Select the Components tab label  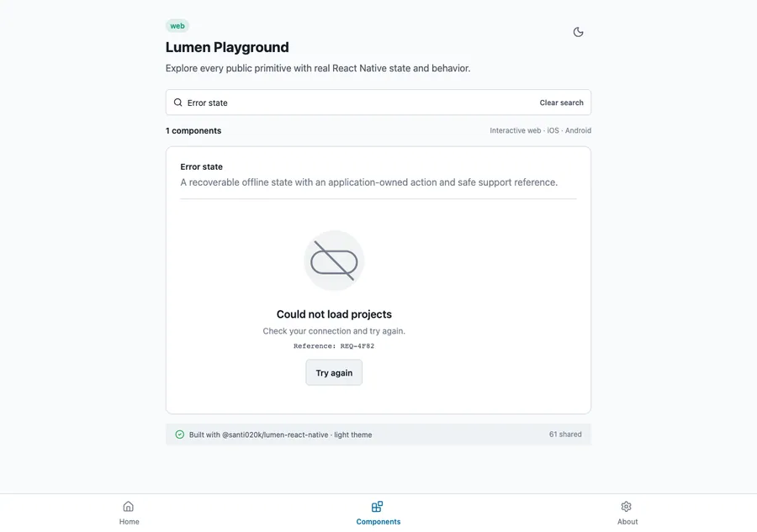[378, 521]
